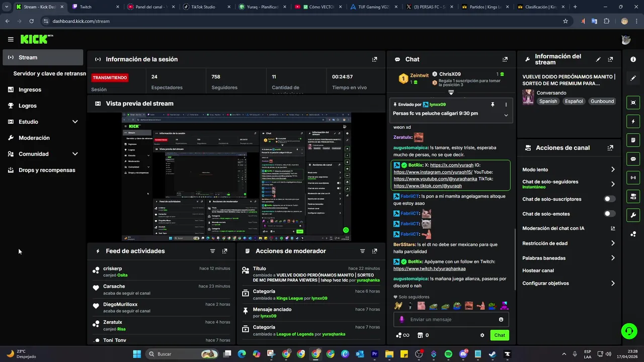644x362 pixels.
Task: Open Spotify from the Windows taskbar
Action: [x=448, y=354]
